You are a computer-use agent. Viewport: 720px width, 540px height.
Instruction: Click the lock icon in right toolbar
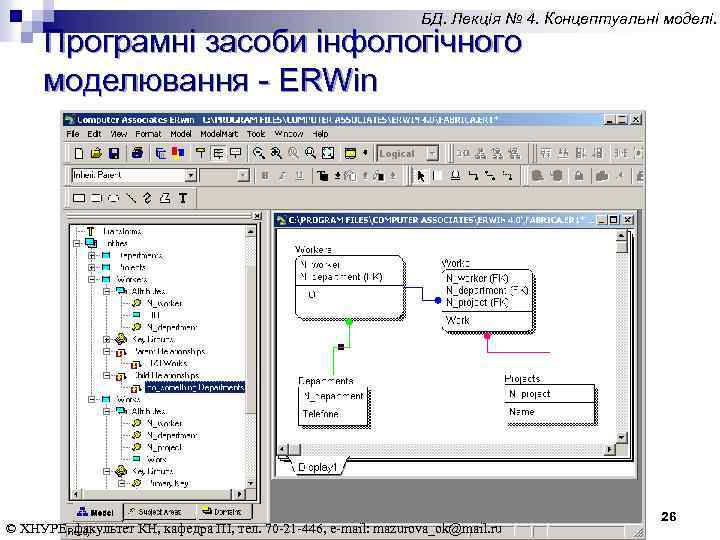[579, 176]
